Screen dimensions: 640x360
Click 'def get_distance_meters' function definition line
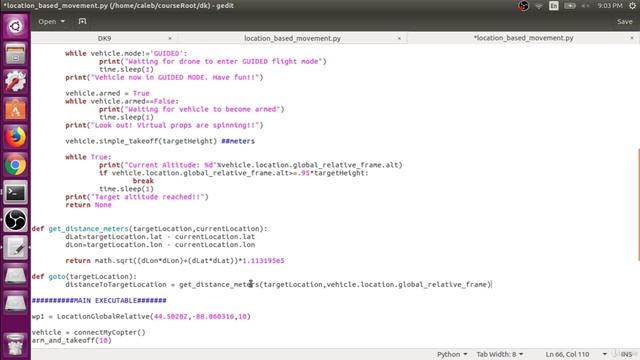pyautogui.click(x=150, y=229)
